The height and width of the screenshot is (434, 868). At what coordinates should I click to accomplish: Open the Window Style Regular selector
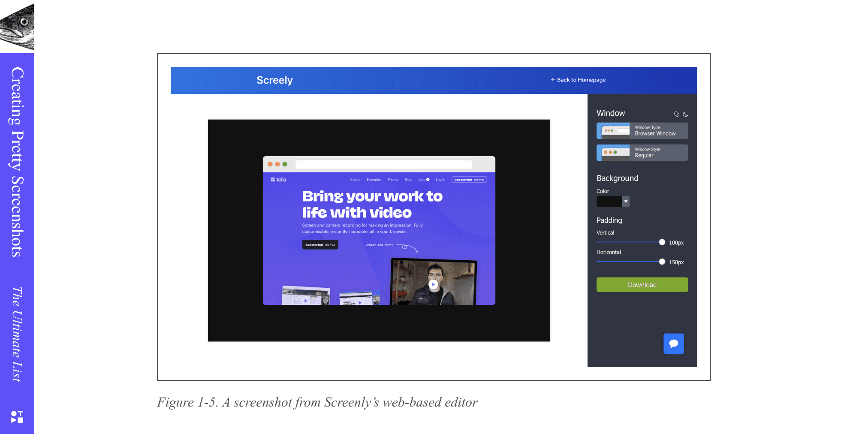point(642,153)
